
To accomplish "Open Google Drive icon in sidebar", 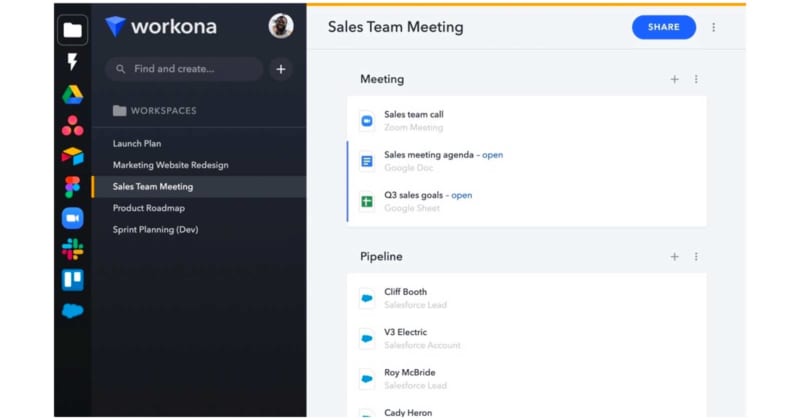I will pos(72,94).
